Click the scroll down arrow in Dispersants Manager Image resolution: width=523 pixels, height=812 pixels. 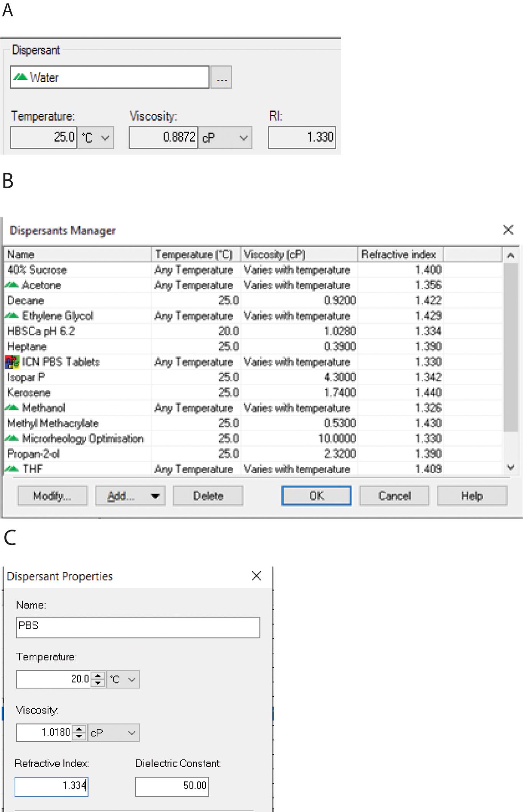click(x=510, y=467)
